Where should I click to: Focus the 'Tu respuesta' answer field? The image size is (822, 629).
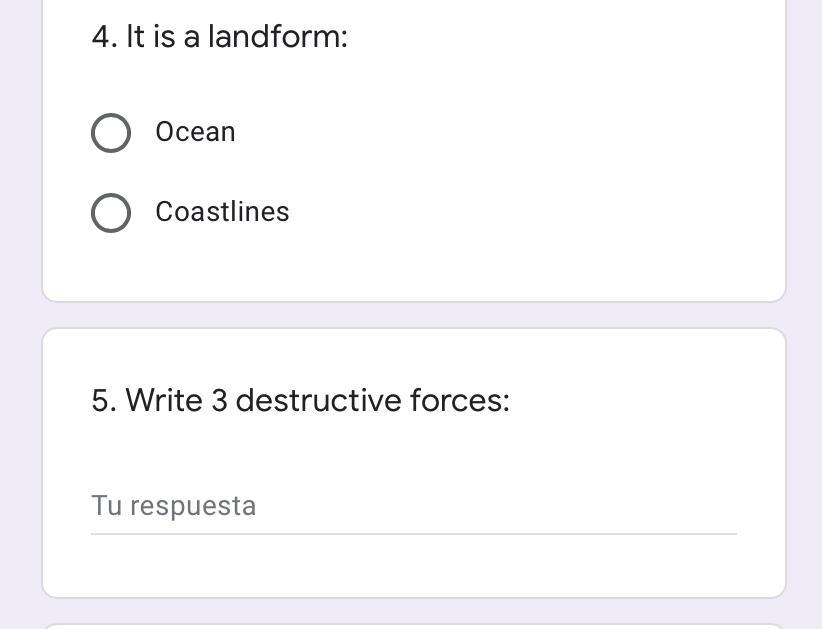click(413, 506)
